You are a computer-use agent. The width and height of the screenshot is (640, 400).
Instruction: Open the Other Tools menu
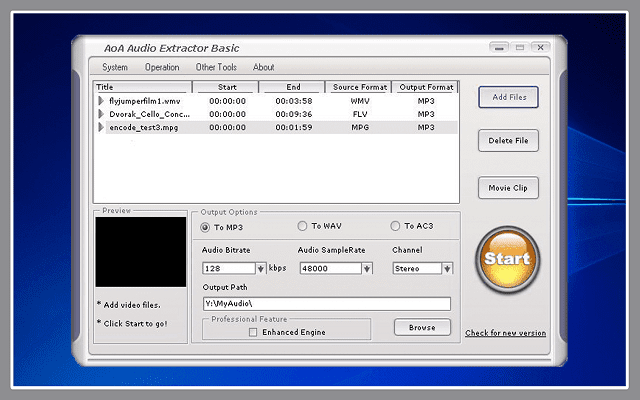pos(216,67)
